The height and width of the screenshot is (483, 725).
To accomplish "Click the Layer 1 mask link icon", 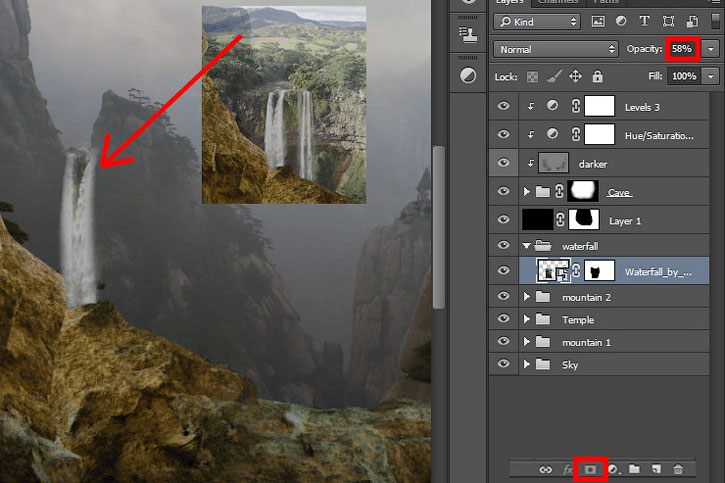I will [x=560, y=220].
